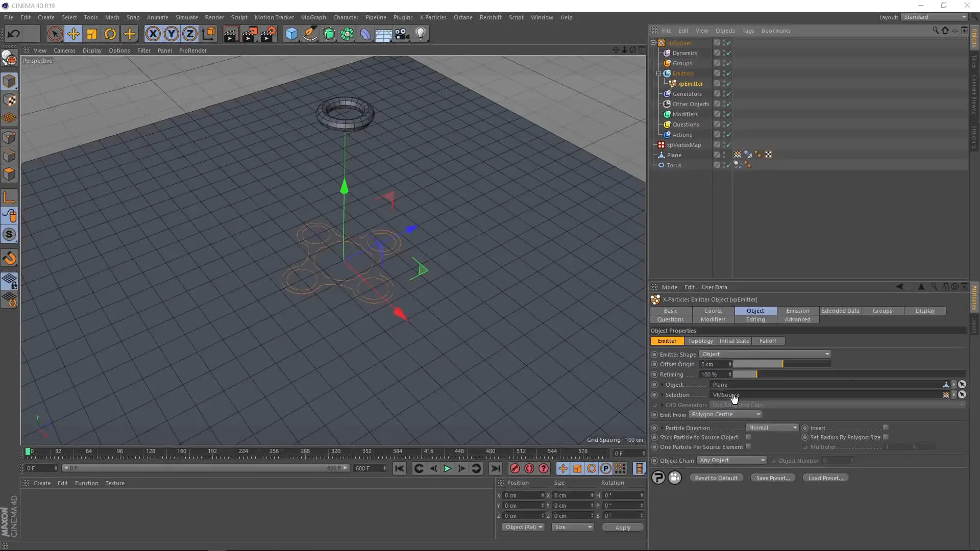Viewport: 980px width, 551px height.
Task: Activate the Rotate tool
Action: click(x=110, y=34)
